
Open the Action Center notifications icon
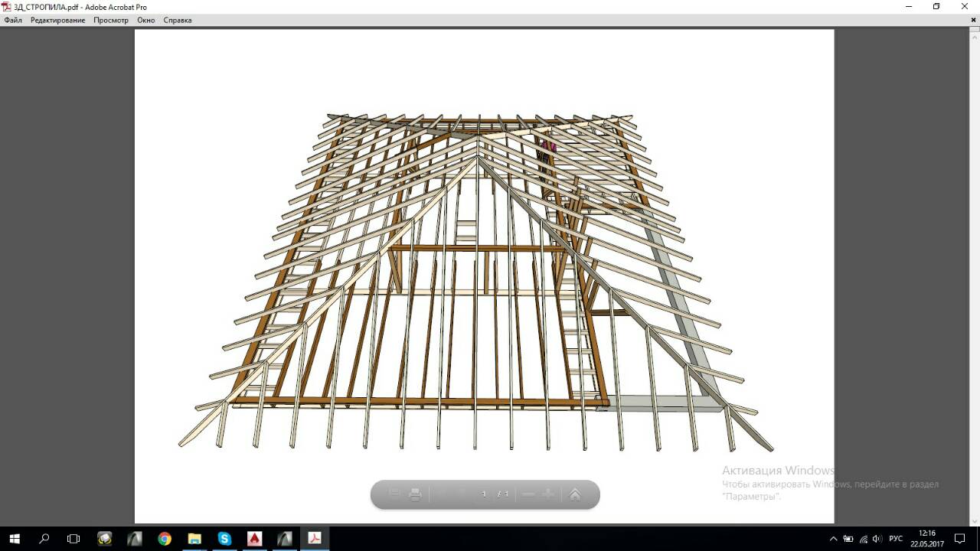point(960,539)
